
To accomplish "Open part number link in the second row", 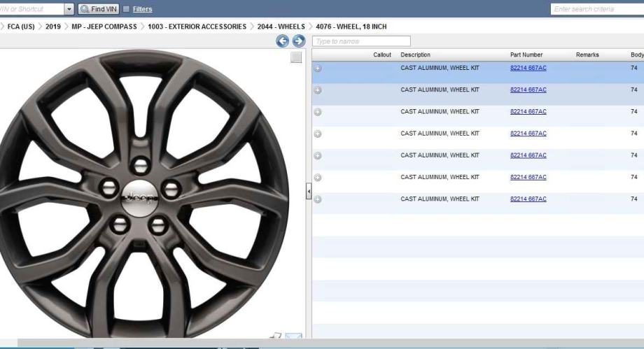I will [528, 90].
